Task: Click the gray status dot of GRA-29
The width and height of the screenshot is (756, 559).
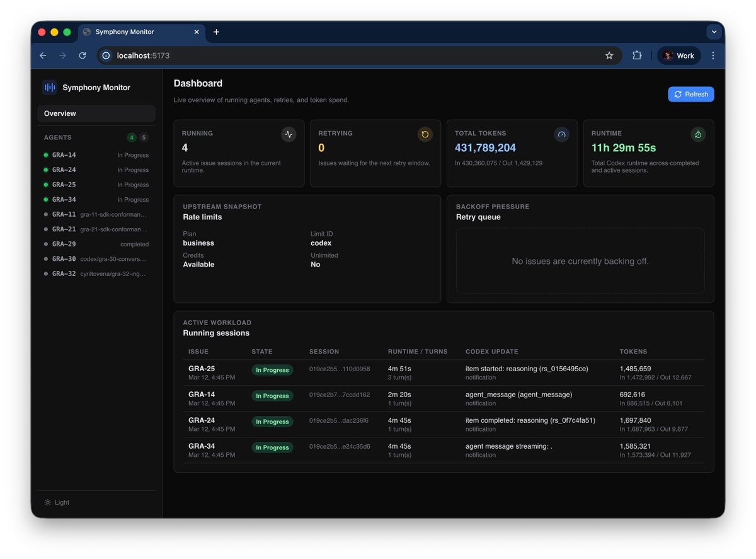Action: tap(46, 244)
